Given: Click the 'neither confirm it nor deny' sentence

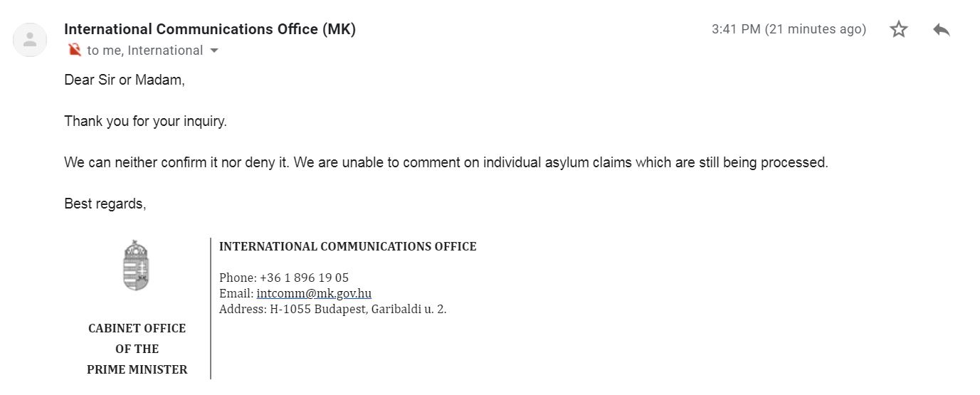Looking at the screenshot, I should tap(176, 162).
